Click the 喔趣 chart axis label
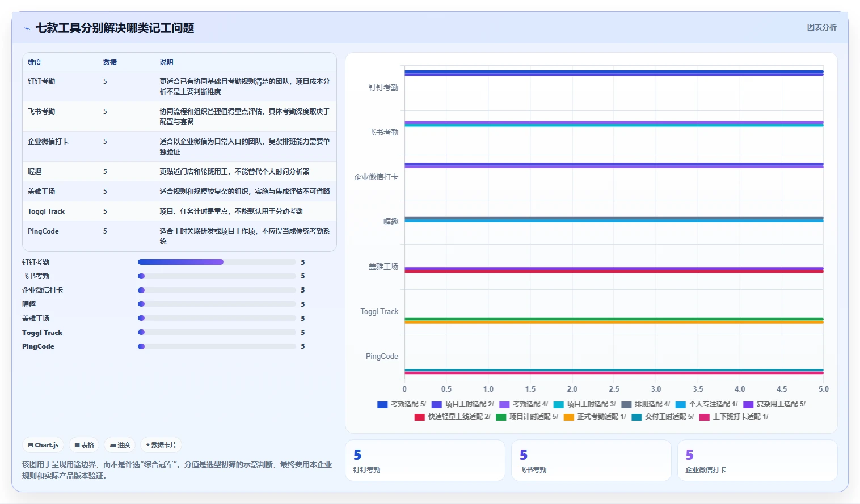The height and width of the screenshot is (504, 860). tap(391, 222)
